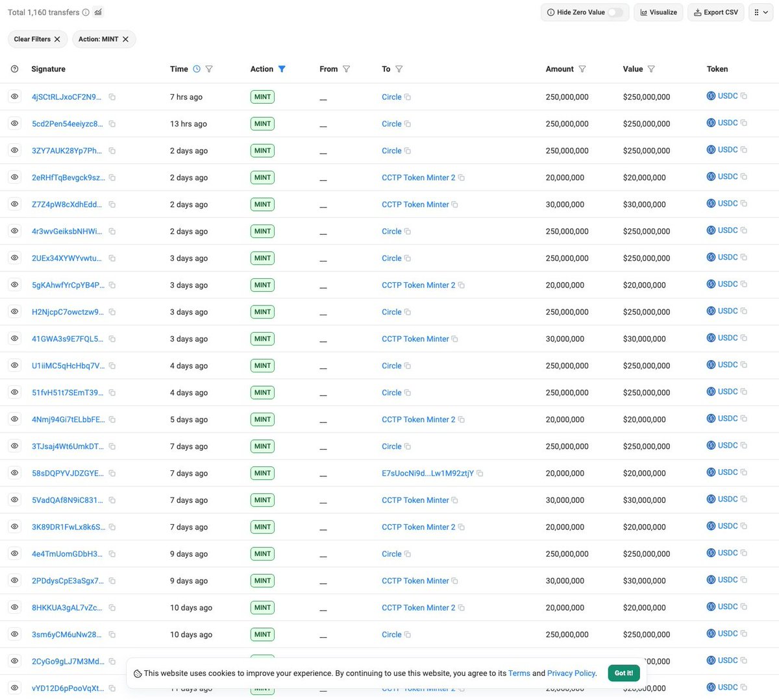Open the Value column filter
779x700 pixels.
tap(651, 69)
